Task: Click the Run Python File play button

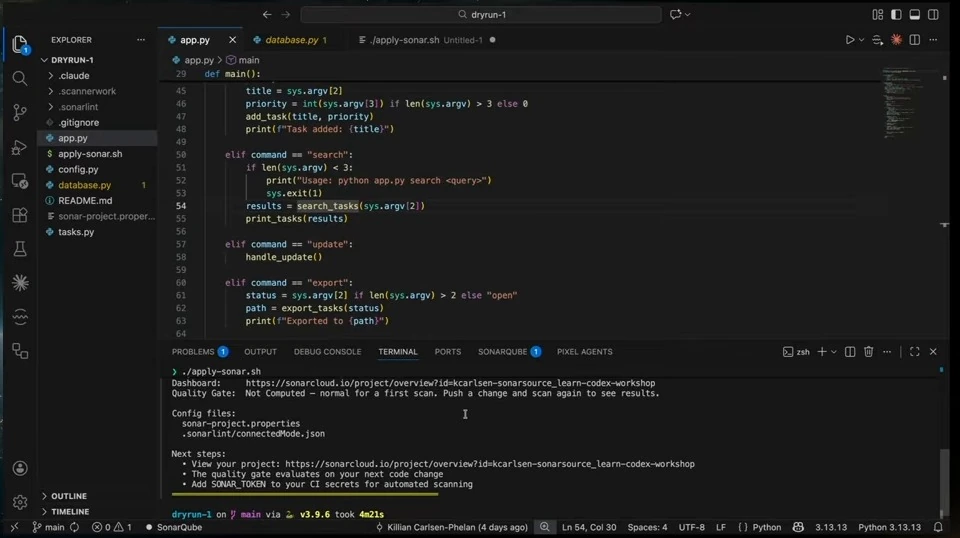Action: 849,40
